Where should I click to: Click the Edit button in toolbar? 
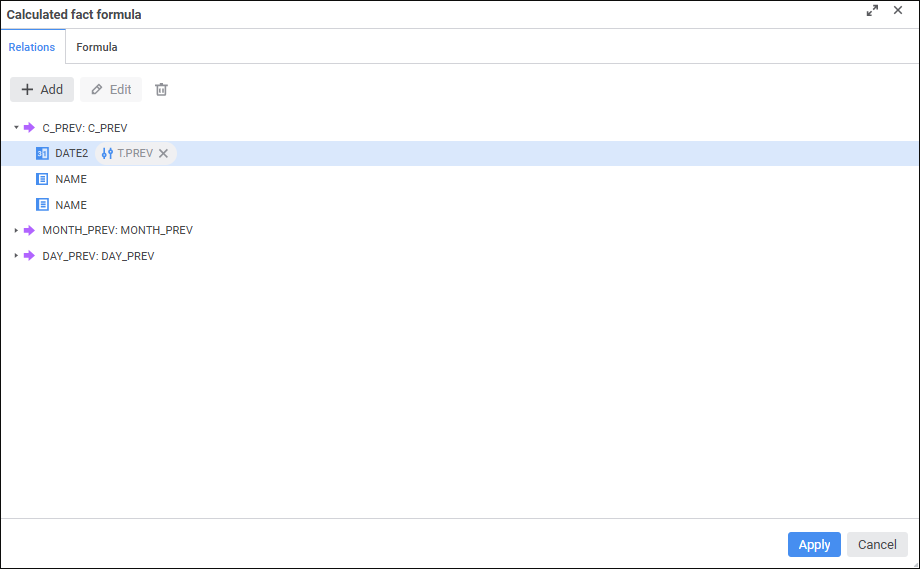111,90
